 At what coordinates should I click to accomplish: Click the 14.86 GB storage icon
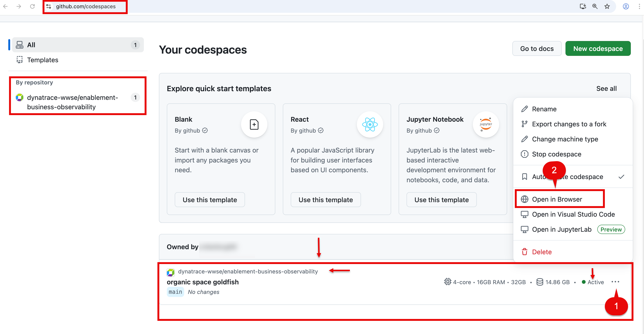(x=540, y=282)
